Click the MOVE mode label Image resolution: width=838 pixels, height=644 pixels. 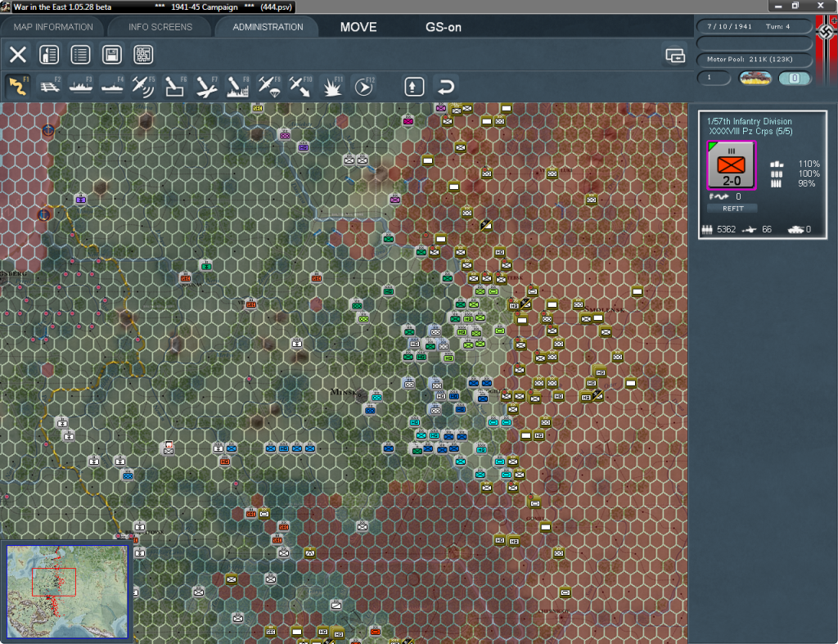(358, 27)
